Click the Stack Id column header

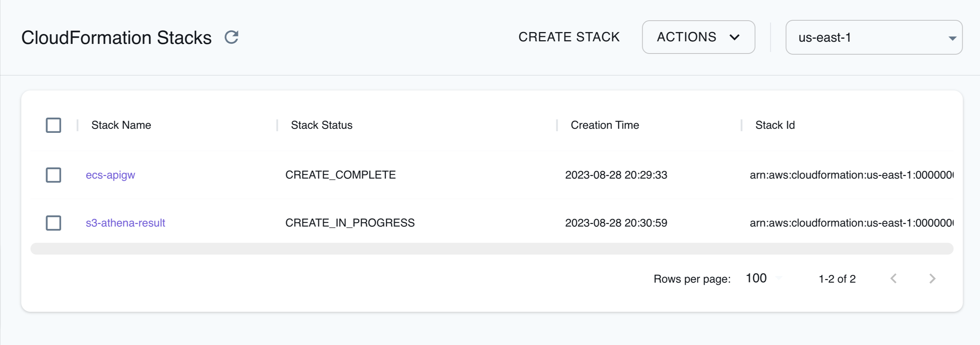pos(774,125)
